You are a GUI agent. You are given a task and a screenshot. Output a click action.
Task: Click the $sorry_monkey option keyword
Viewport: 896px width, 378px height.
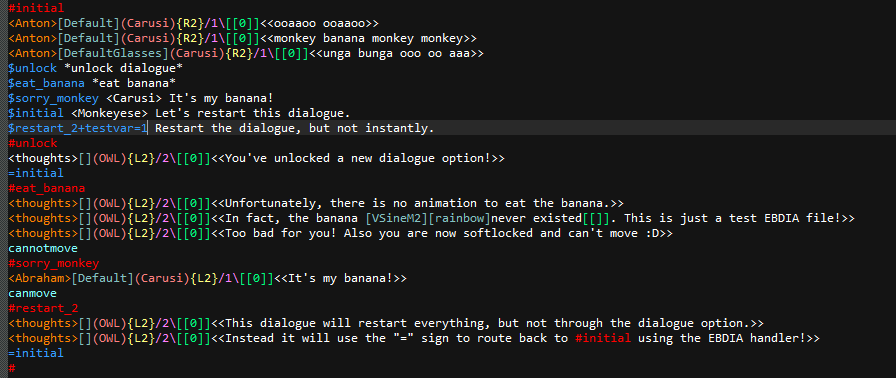point(54,98)
